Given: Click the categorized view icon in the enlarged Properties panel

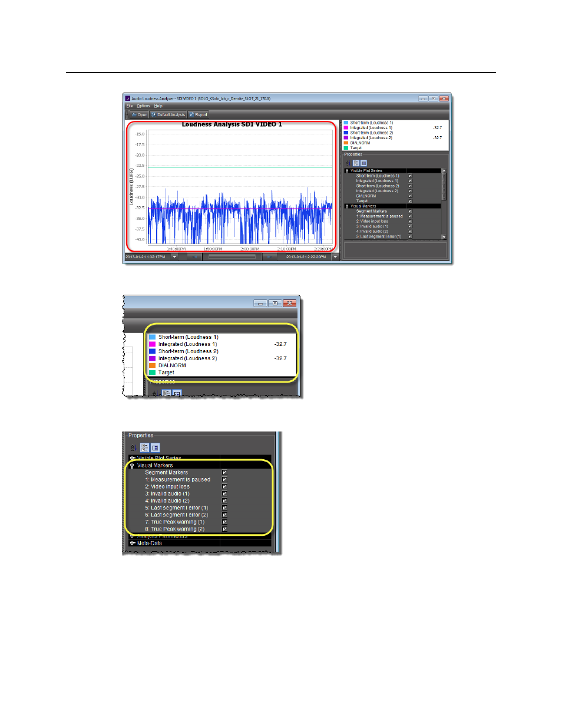Looking at the screenshot, I should tap(144, 447).
